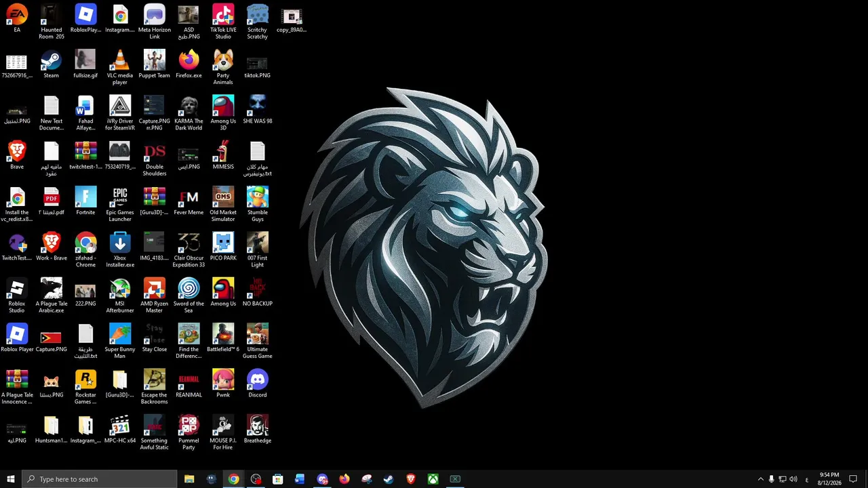
Task: Select the MSI Afterburner icon
Action: click(x=120, y=294)
